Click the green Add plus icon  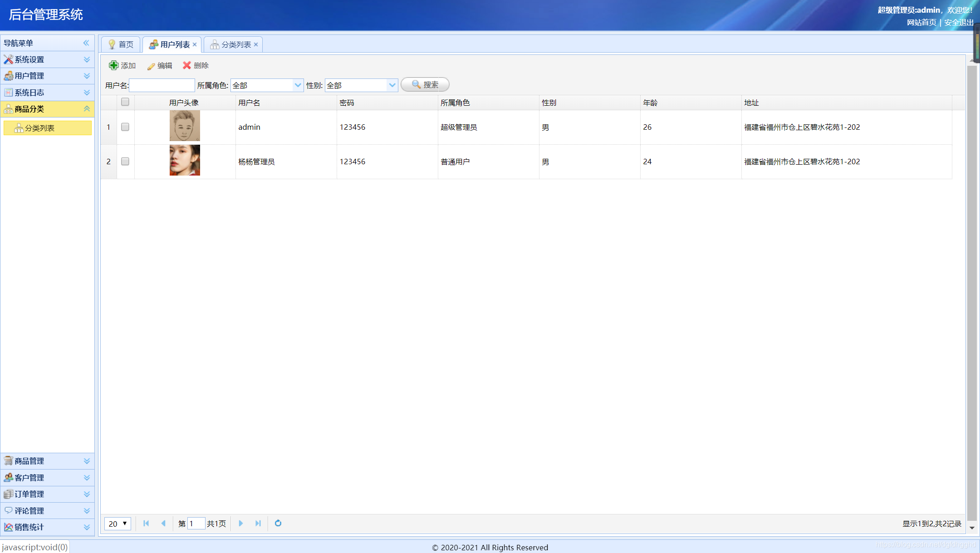click(113, 65)
